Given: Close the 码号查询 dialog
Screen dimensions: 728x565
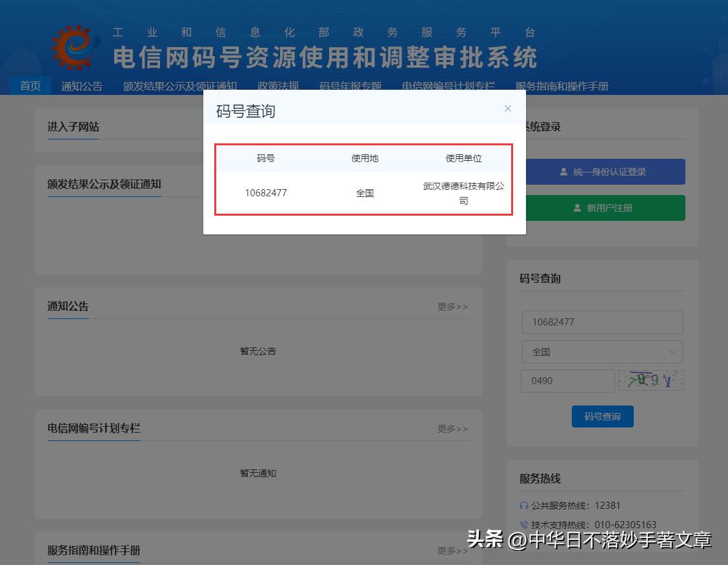Looking at the screenshot, I should click(x=508, y=108).
